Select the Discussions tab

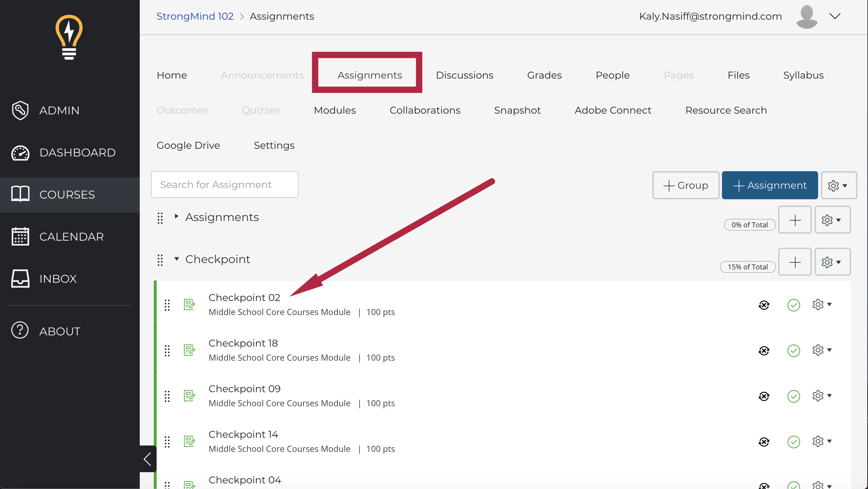coord(465,74)
